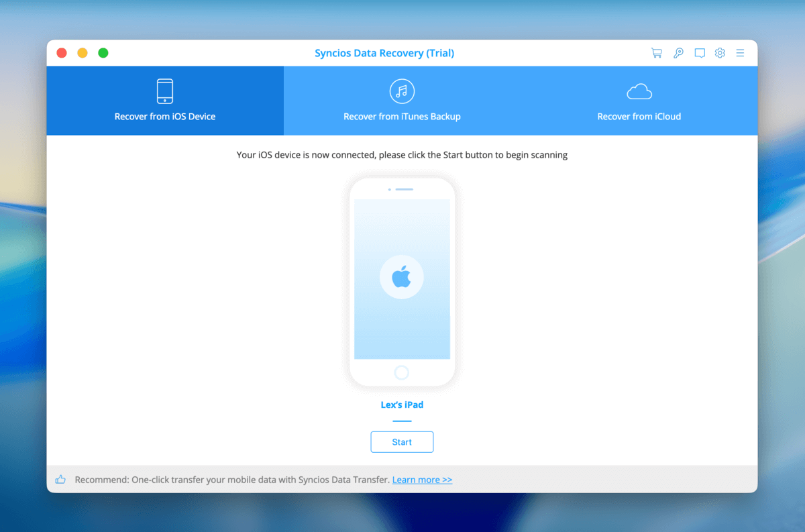Click the thumbs-up icon in the recommendation bar

[60, 479]
